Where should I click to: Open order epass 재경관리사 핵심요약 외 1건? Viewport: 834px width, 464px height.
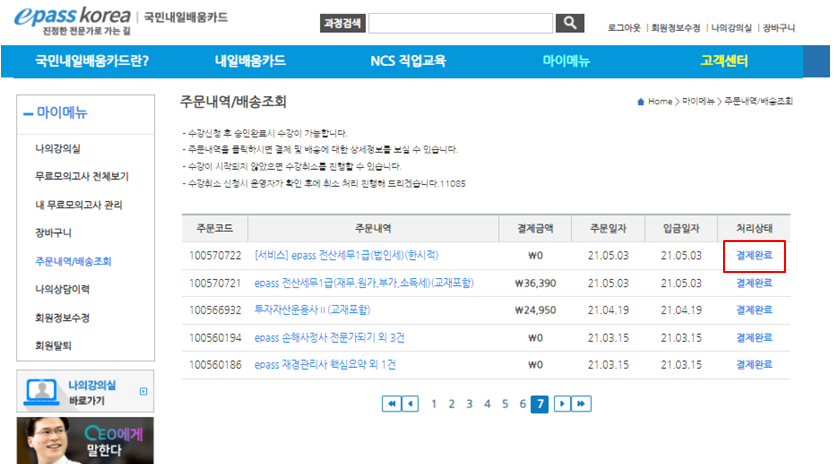(x=325, y=364)
